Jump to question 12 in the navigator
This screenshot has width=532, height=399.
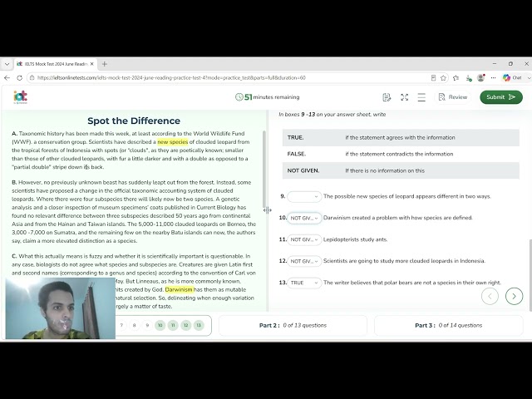186,325
